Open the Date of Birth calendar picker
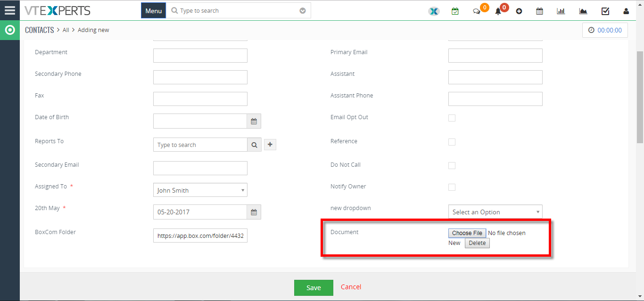This screenshot has height=301, width=644. coord(254,121)
